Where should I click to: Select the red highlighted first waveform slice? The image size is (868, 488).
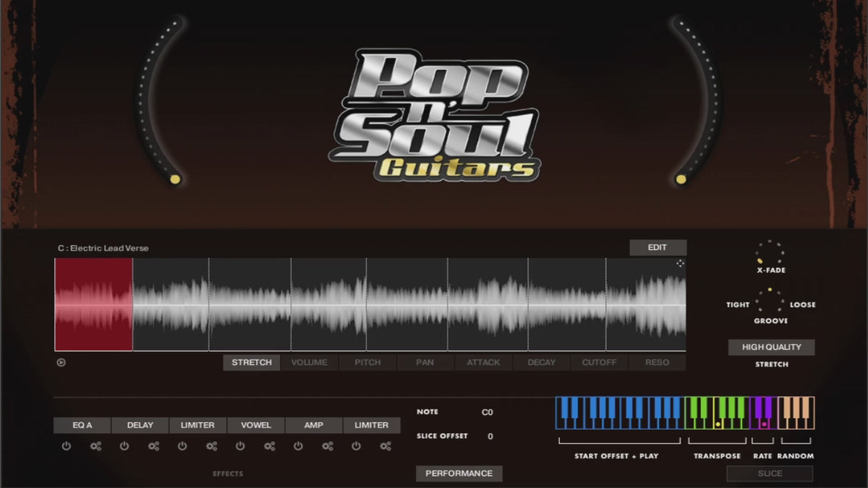tap(93, 304)
